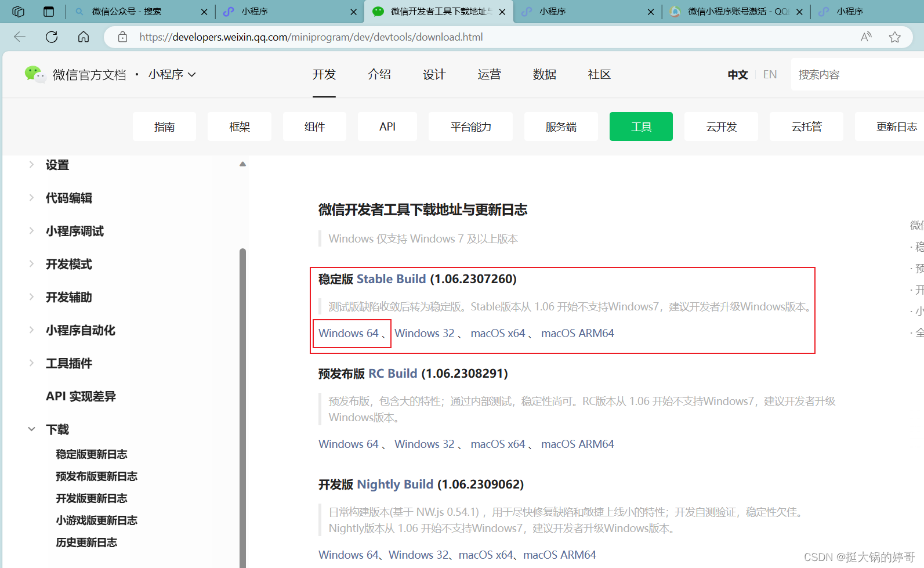Add page to favorites star icon
924x568 pixels.
(x=895, y=37)
